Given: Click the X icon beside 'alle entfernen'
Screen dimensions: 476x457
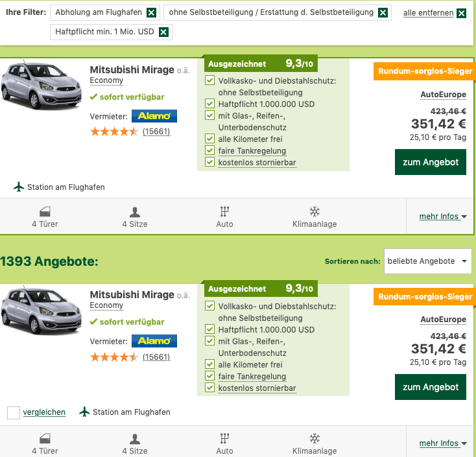Looking at the screenshot, I should pyautogui.click(x=462, y=13).
